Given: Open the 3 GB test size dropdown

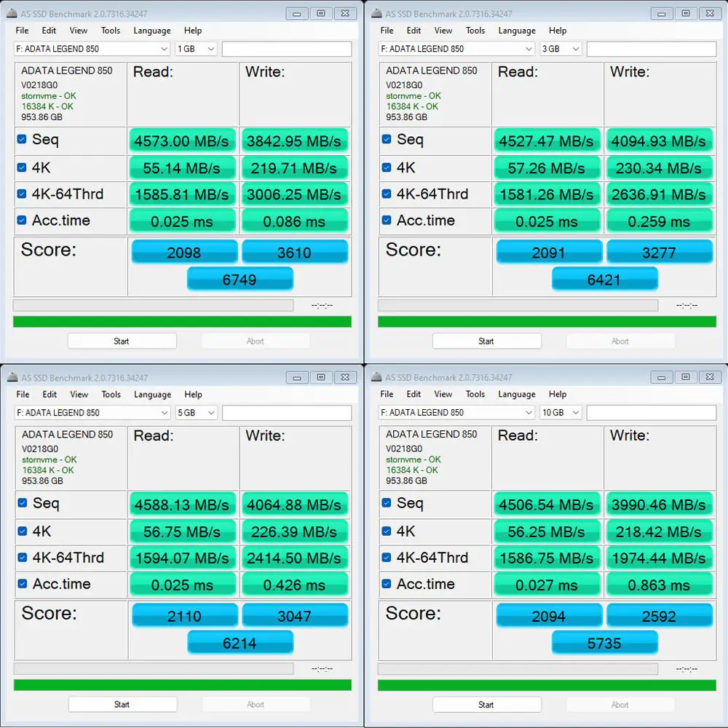Looking at the screenshot, I should [561, 49].
